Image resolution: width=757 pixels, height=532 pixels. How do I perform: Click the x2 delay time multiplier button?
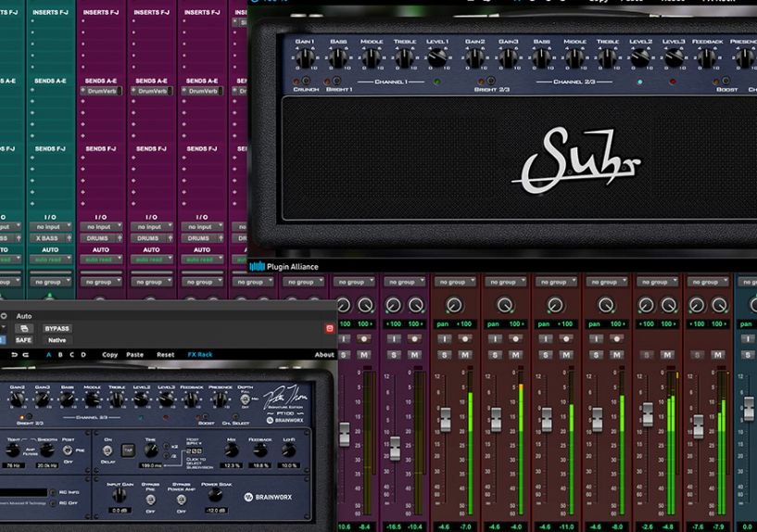[166, 447]
